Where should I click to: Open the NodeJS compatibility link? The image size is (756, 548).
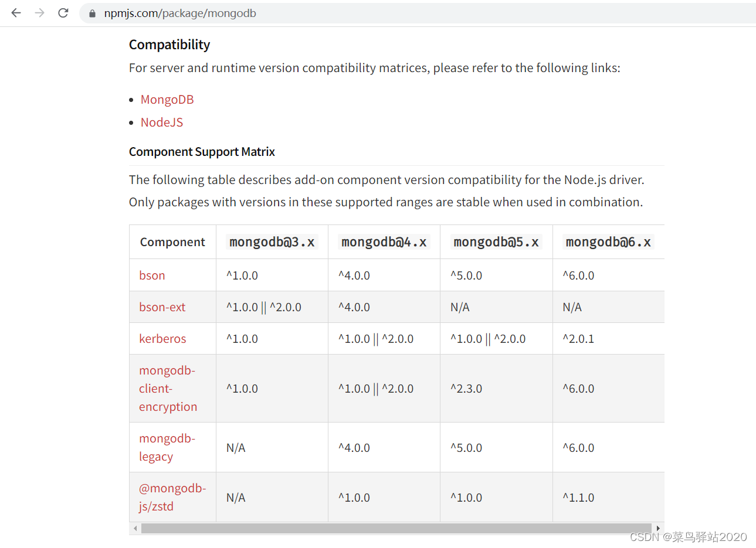161,122
